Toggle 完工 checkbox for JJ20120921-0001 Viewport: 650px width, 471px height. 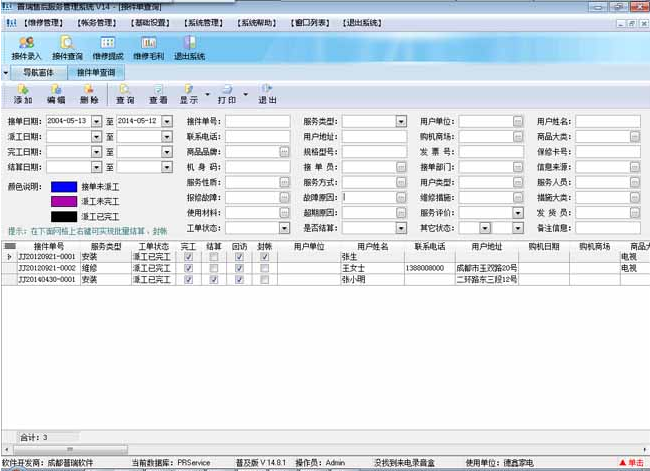189,257
